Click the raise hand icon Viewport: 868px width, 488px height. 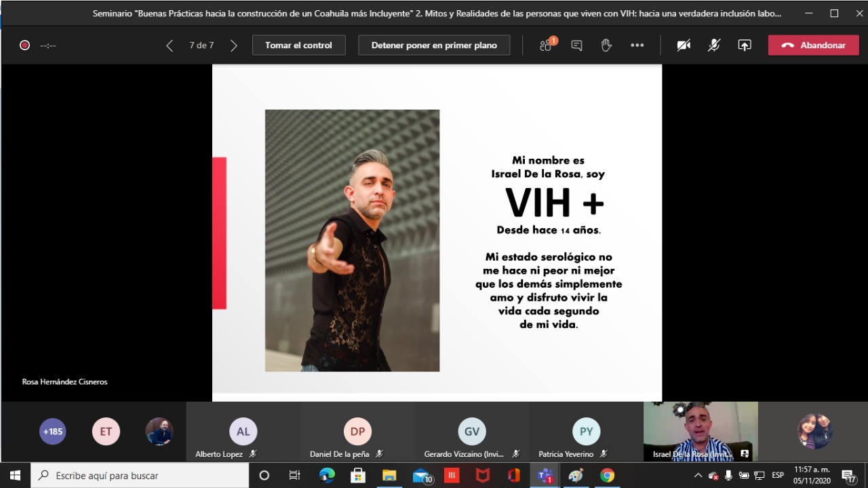click(x=606, y=45)
